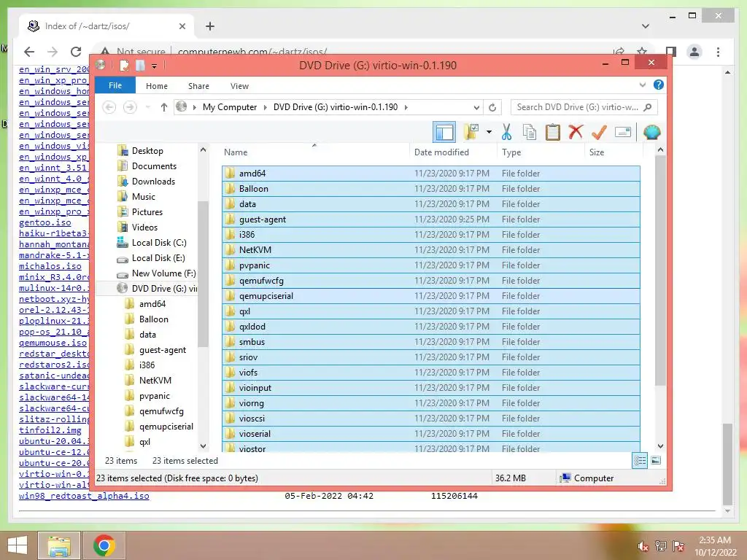Click the E-mail envelope toolbar icon
This screenshot has height=560, width=747.
coord(623,132)
